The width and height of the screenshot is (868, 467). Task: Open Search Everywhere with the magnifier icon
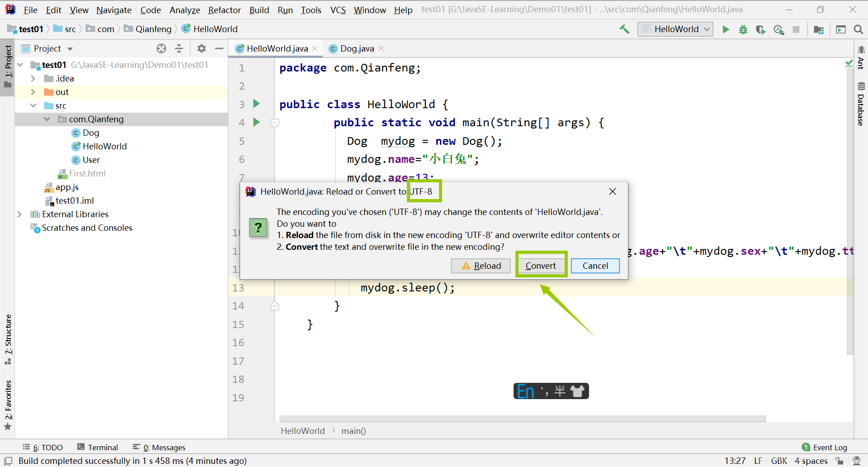[858, 29]
